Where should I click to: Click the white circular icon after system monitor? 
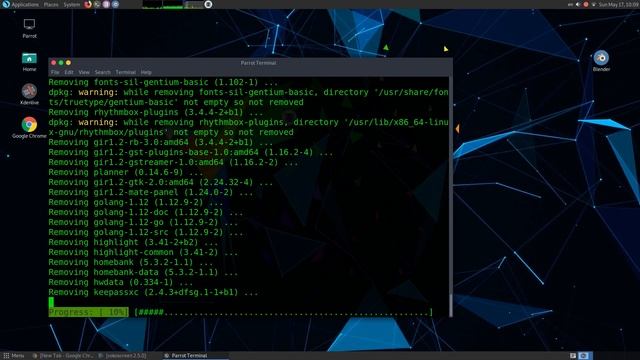208,4
